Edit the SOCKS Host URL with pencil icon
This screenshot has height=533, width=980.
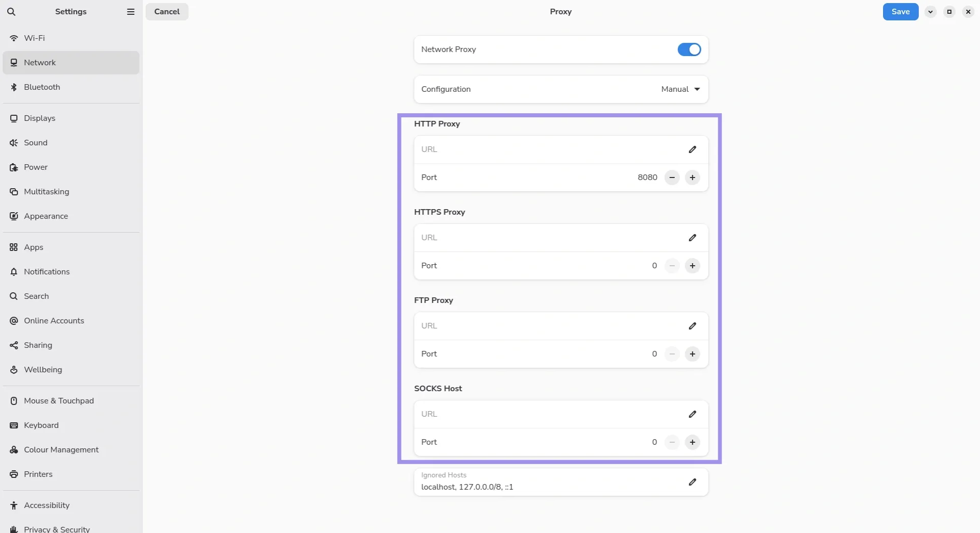coord(692,414)
